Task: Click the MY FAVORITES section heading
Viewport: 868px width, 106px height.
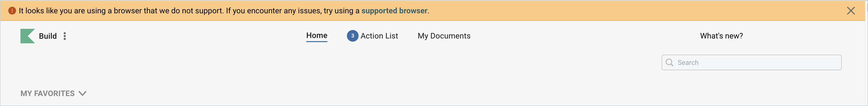Action: 47,94
